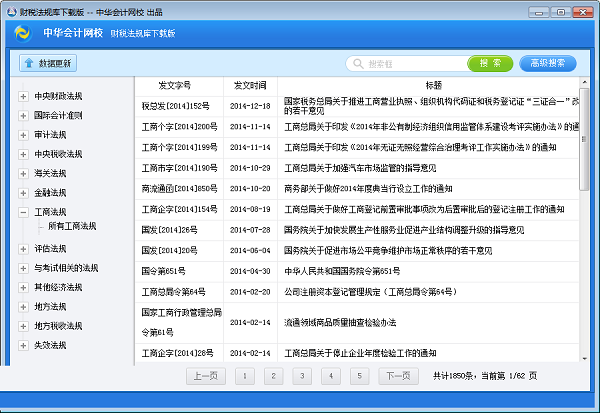Expand the 中央财政法规 tree node

[23, 96]
